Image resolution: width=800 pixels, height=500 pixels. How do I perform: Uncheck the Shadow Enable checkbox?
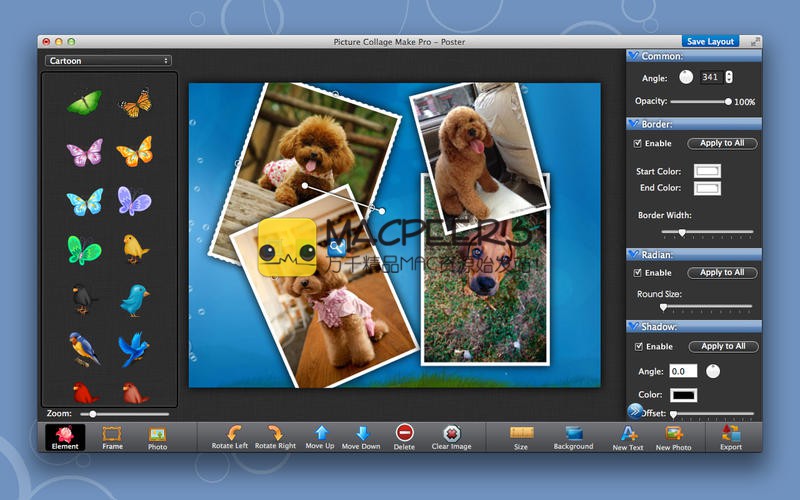point(638,347)
